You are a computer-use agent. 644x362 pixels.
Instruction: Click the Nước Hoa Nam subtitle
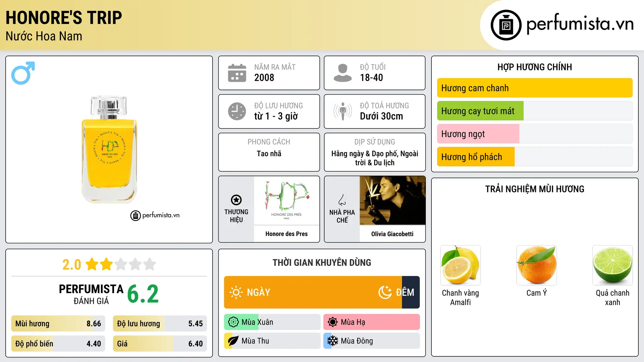[44, 36]
